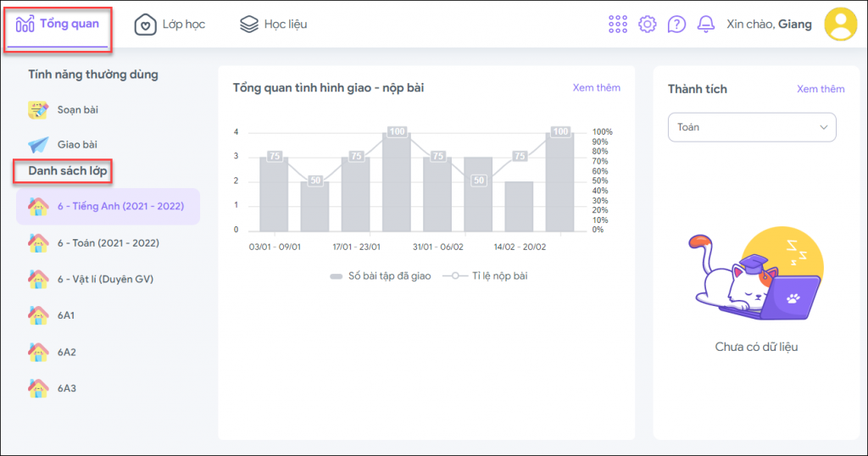Select class 6 - Vật lí (Duyên GV)
Viewport: 868px width, 456px height.
click(x=105, y=279)
